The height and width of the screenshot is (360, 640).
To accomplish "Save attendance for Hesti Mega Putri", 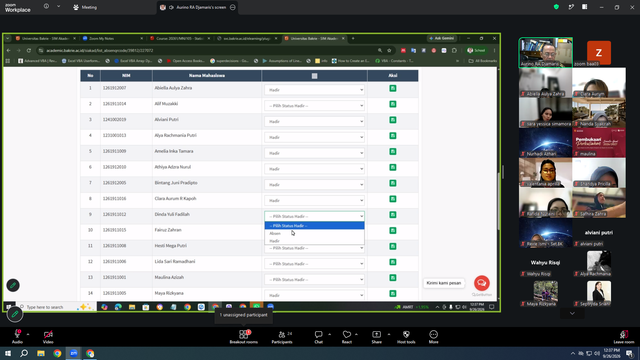I will click(393, 246).
